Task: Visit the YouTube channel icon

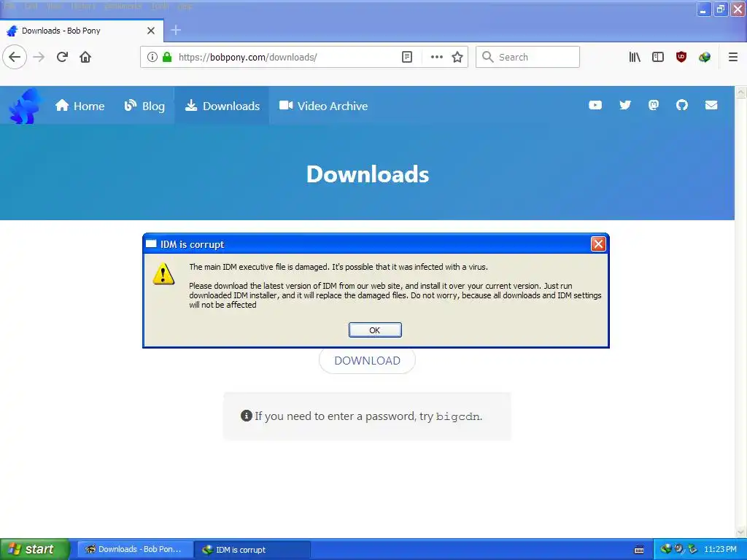Action: click(x=595, y=105)
